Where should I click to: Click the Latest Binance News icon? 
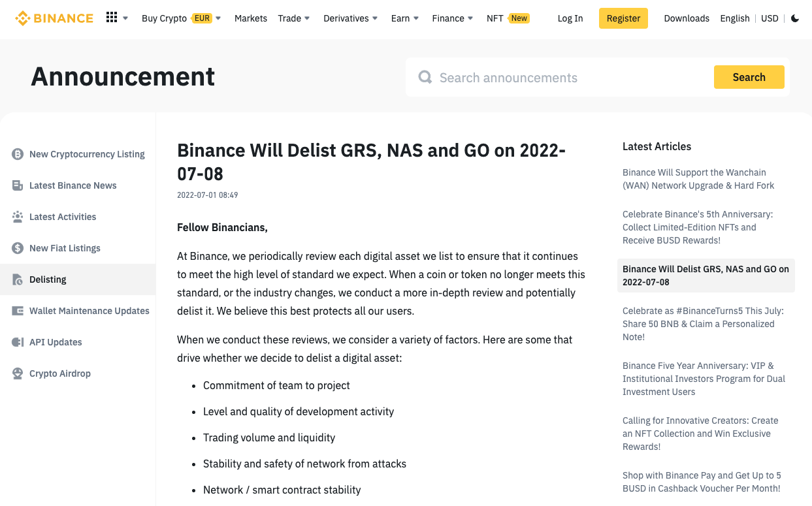pyautogui.click(x=18, y=185)
